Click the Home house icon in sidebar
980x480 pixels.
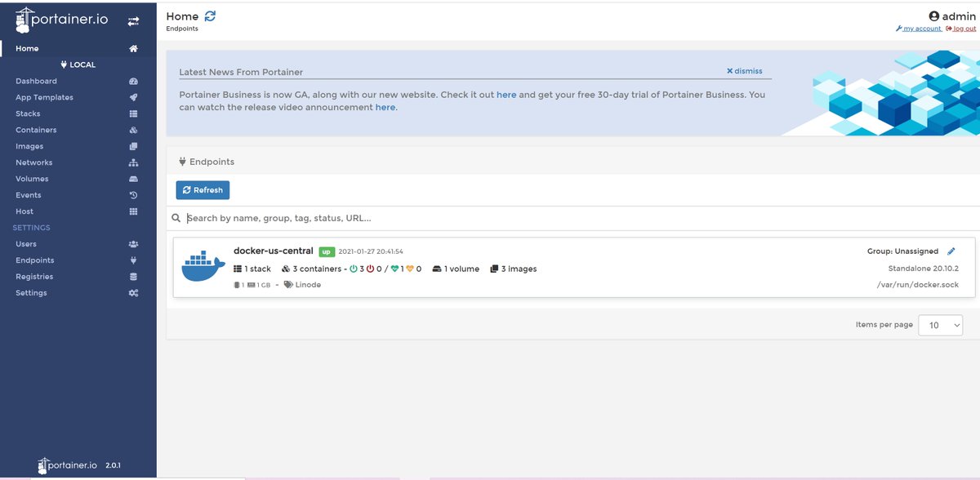pyautogui.click(x=133, y=48)
